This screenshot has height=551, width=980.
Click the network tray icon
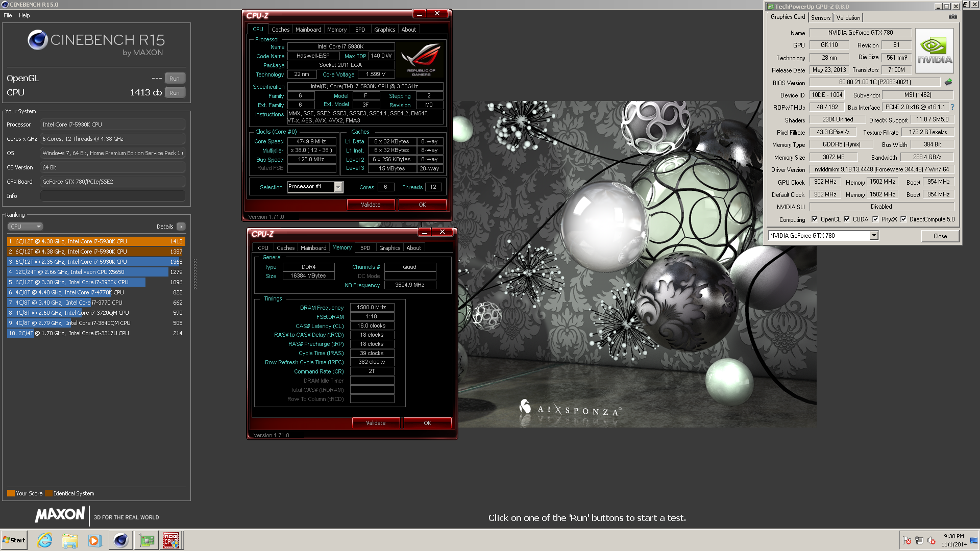pos(919,540)
